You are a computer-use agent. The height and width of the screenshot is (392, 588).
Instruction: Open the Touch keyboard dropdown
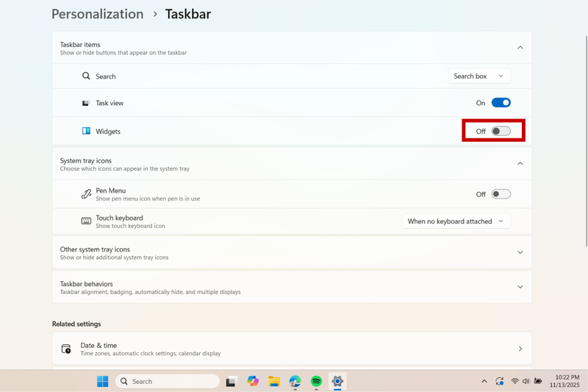tap(456, 221)
